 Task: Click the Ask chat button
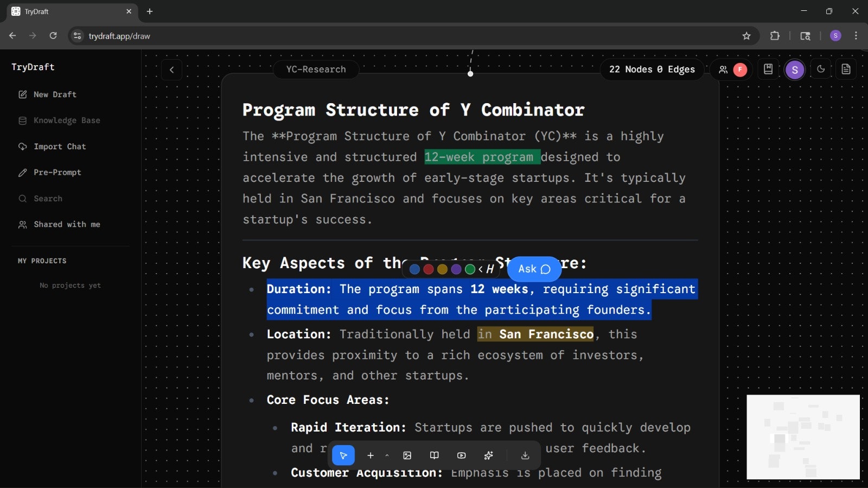[534, 269]
